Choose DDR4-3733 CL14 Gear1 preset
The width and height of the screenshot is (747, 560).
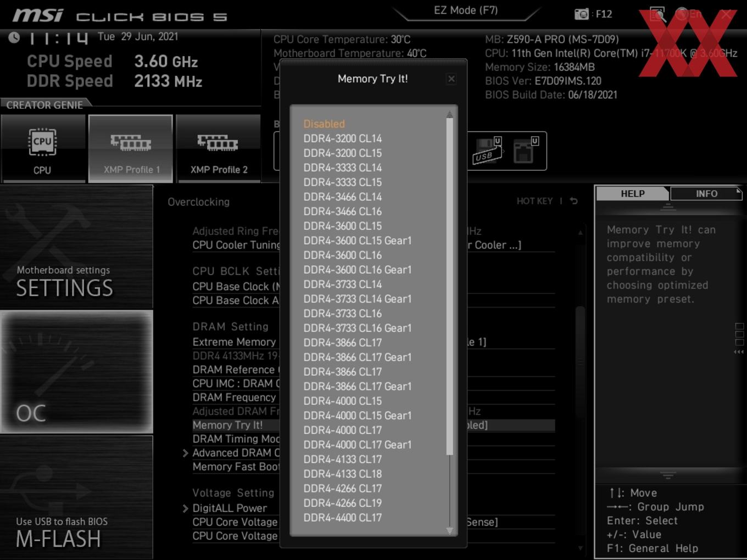point(358,299)
